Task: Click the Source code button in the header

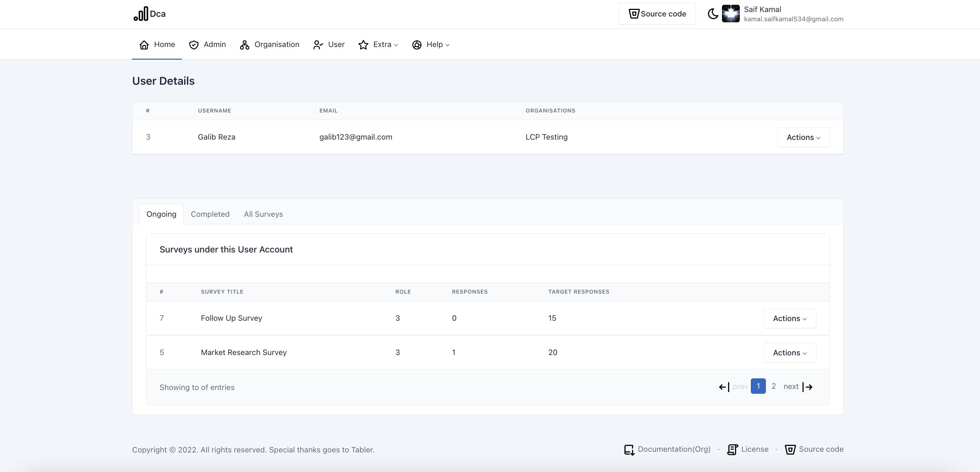Action: click(x=657, y=14)
